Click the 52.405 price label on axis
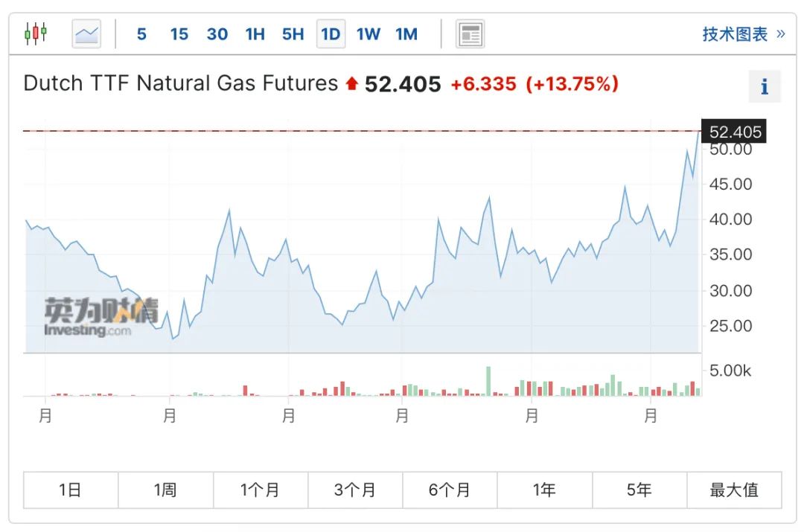 [734, 131]
